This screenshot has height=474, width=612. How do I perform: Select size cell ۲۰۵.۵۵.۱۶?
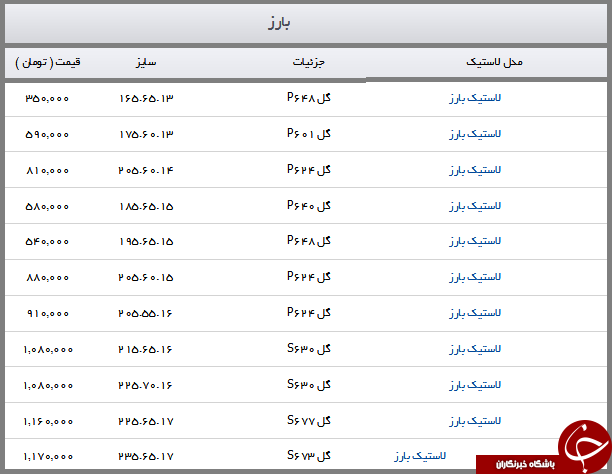point(145,313)
